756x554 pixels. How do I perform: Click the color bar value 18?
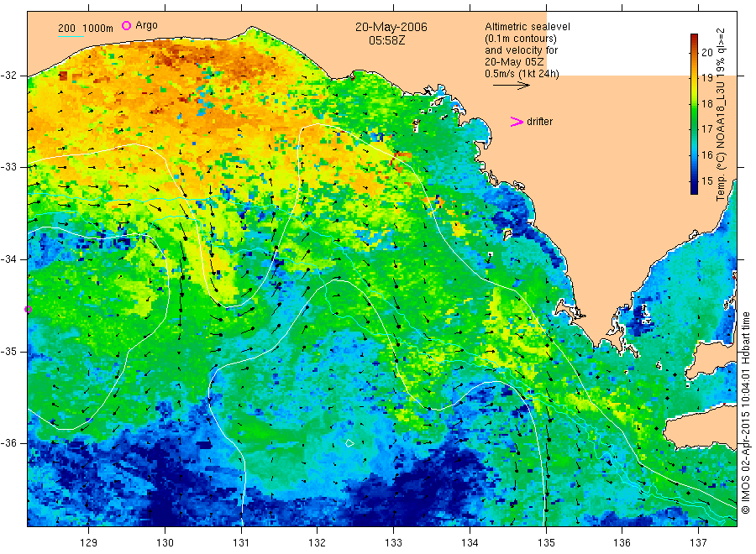(x=706, y=103)
